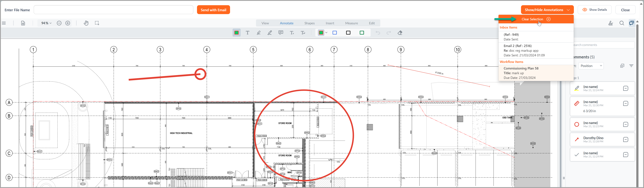Click Send with Email button
Image resolution: width=644 pixels, height=188 pixels.
point(213,10)
